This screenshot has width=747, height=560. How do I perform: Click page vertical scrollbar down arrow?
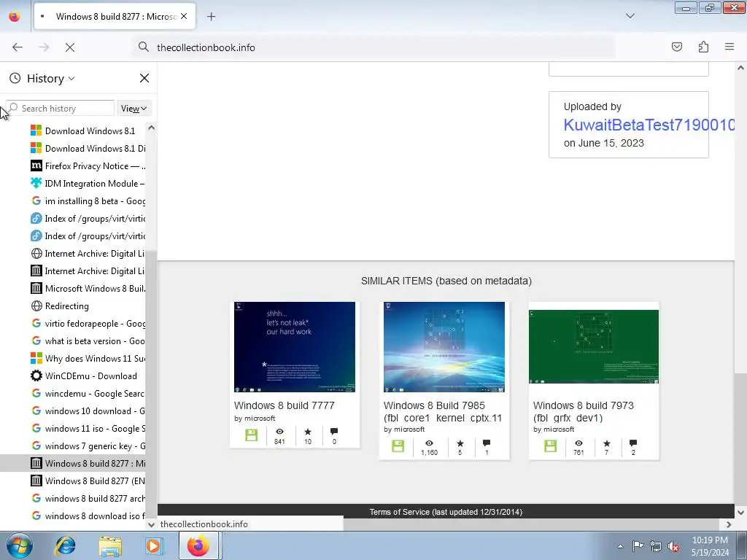pyautogui.click(x=740, y=513)
